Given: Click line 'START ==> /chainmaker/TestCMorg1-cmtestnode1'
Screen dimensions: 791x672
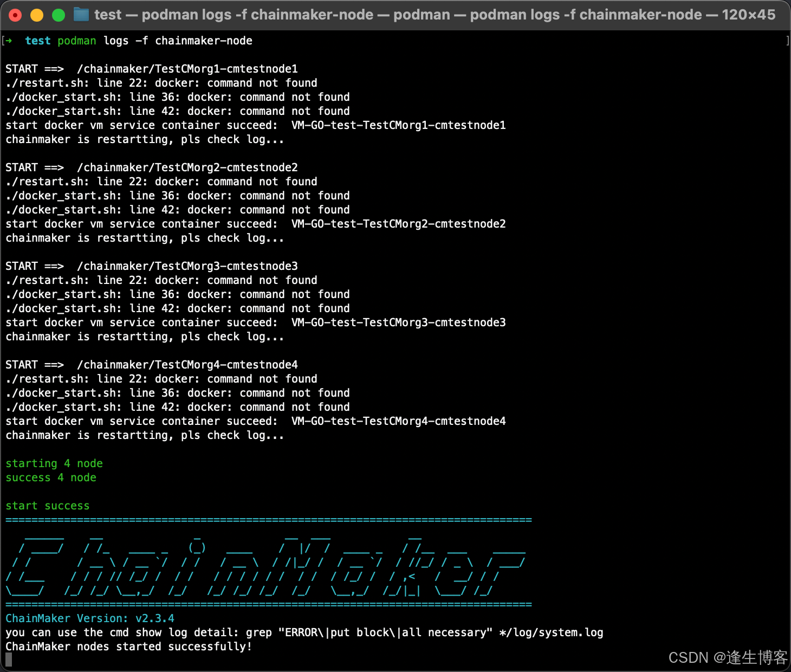Looking at the screenshot, I should (152, 69).
